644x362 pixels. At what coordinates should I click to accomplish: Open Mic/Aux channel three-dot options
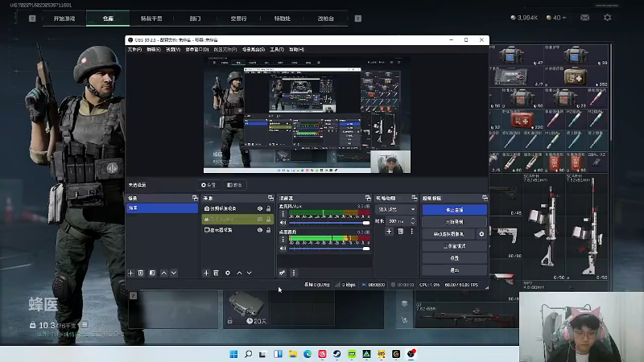(x=283, y=214)
